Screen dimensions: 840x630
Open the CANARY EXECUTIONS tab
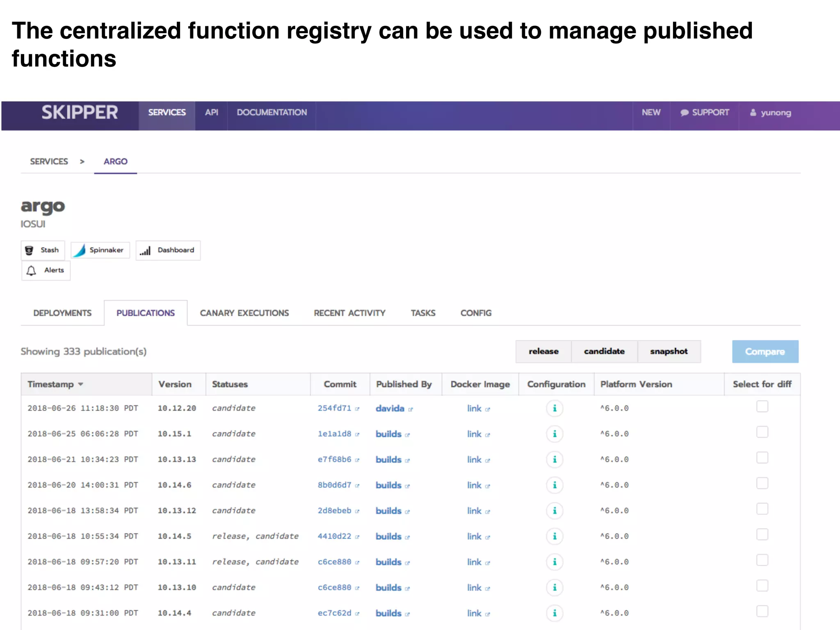(x=244, y=313)
